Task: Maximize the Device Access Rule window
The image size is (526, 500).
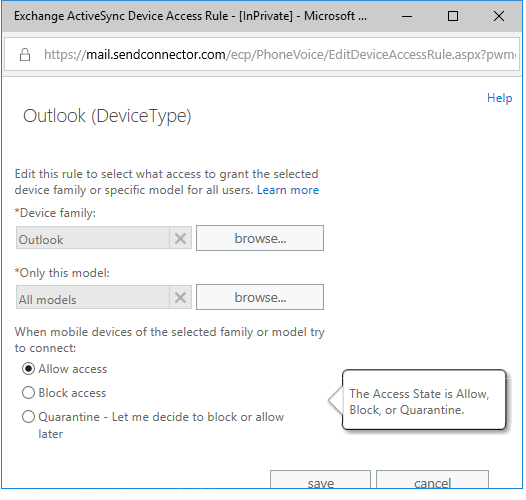Action: [x=453, y=16]
